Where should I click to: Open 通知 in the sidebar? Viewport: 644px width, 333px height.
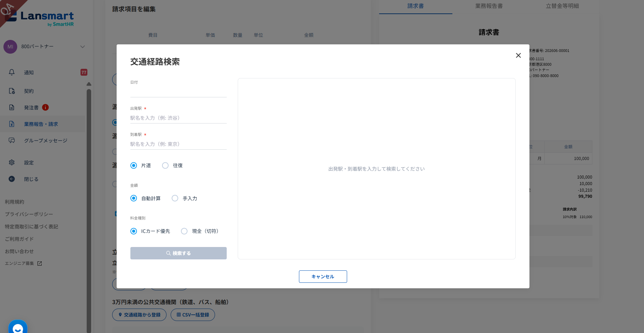[x=29, y=73]
